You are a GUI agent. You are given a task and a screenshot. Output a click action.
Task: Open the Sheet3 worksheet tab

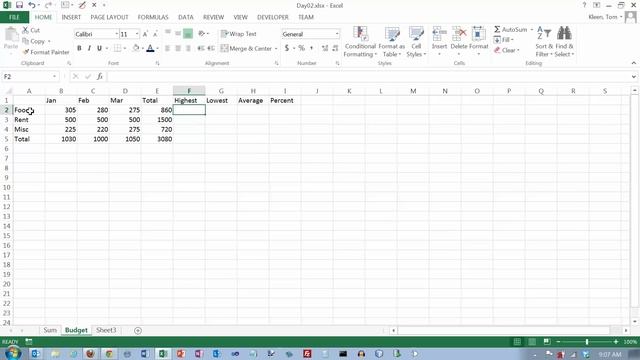(106, 330)
